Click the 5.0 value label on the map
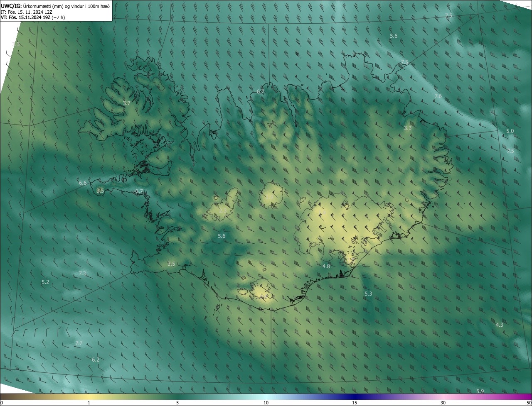 510,131
